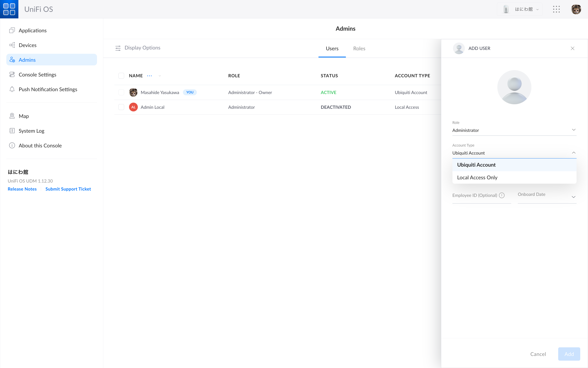Click the System Log icon
This screenshot has width=588, height=368.
pos(12,131)
